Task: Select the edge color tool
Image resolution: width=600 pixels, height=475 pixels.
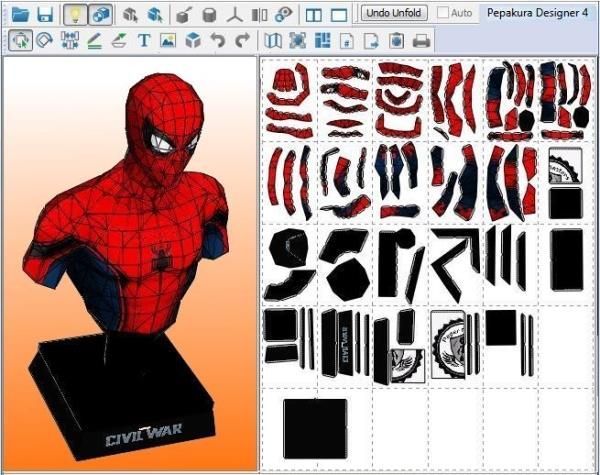Action: click(x=119, y=40)
